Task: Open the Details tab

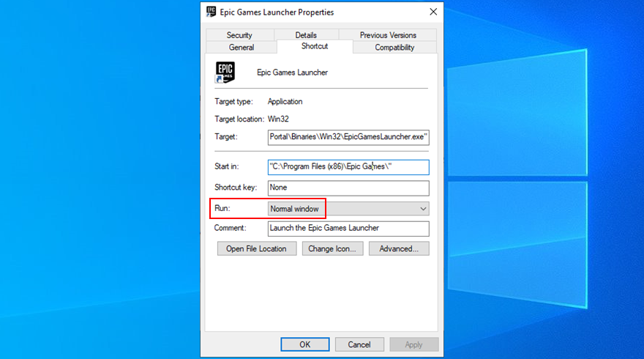Action: pyautogui.click(x=306, y=34)
